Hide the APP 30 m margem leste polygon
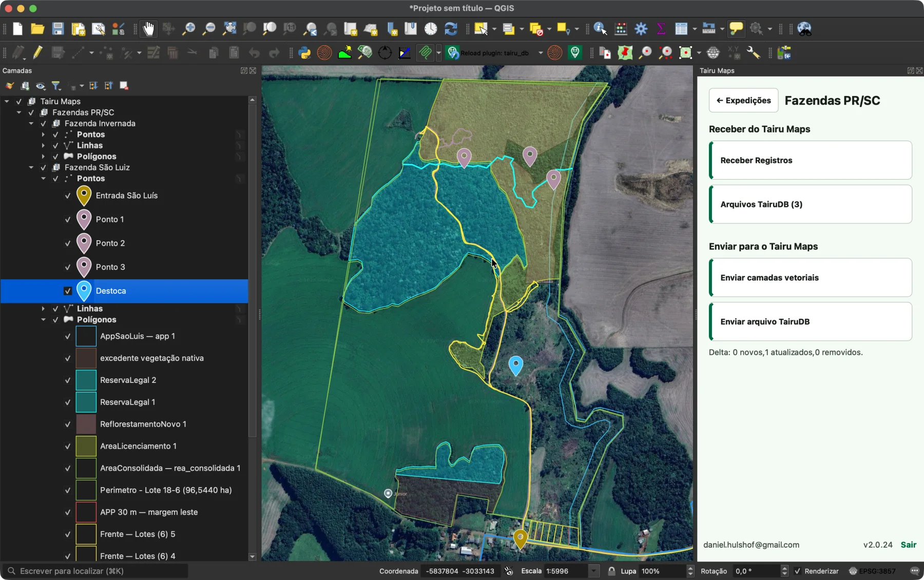The width and height of the screenshot is (924, 580). (67, 512)
